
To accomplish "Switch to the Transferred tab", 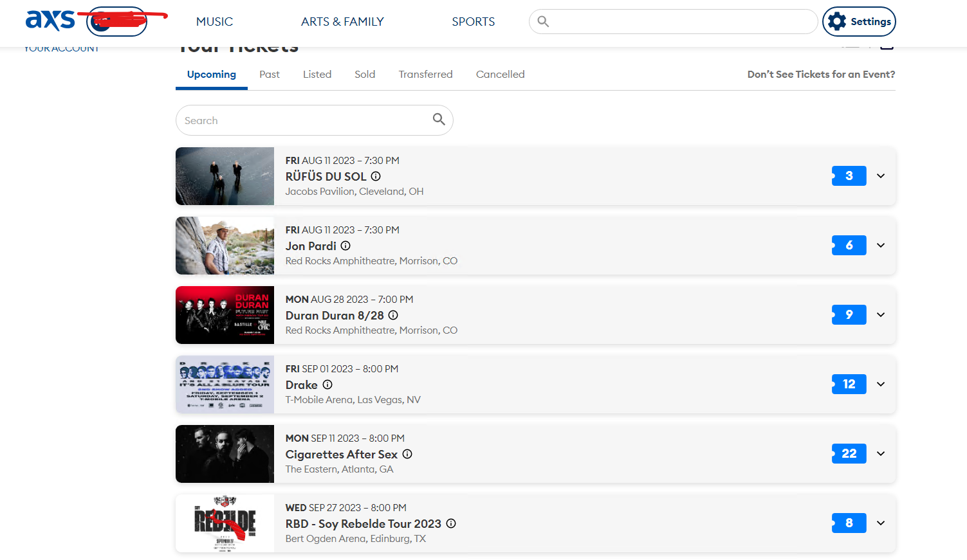I will pos(425,75).
